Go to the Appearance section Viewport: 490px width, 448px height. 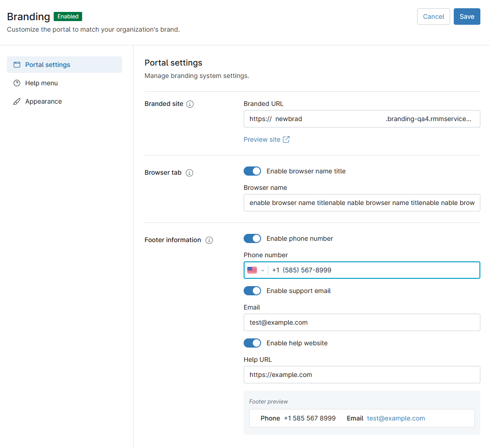pos(43,101)
